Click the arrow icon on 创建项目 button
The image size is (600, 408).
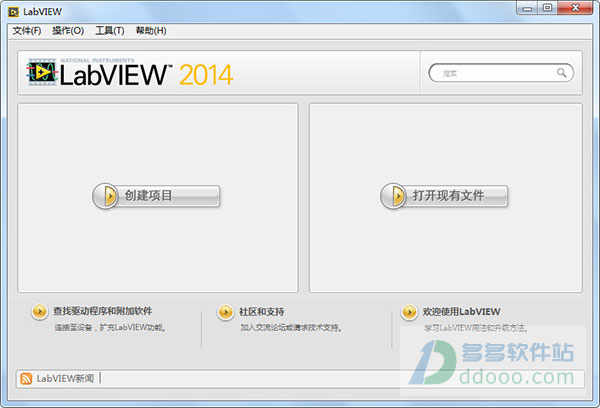click(x=106, y=196)
